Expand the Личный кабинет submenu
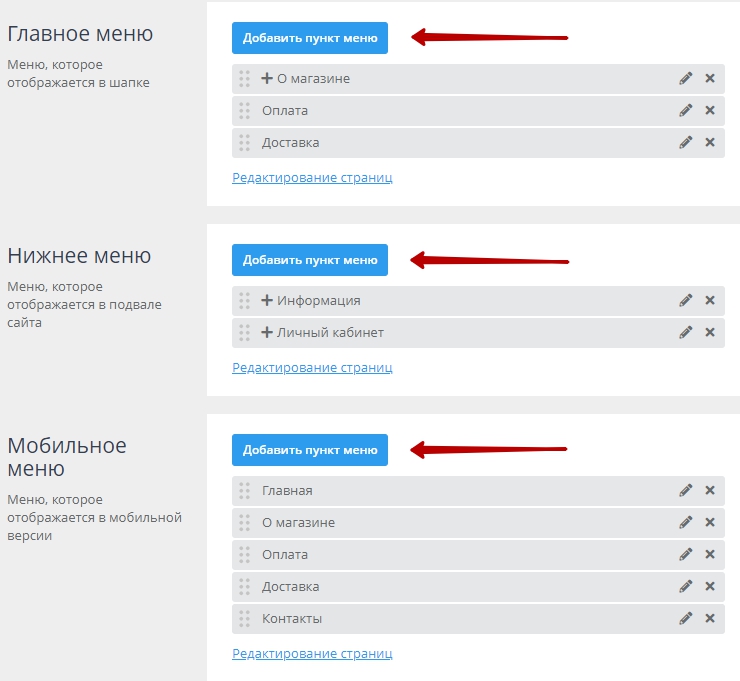The width and height of the screenshot is (740, 681). point(267,332)
